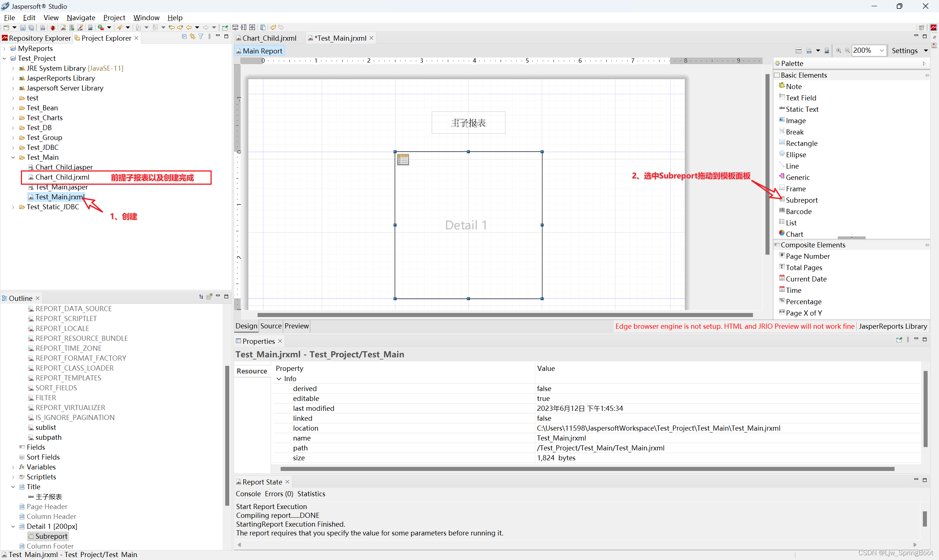Collapse the Test_Main folder

(x=13, y=157)
